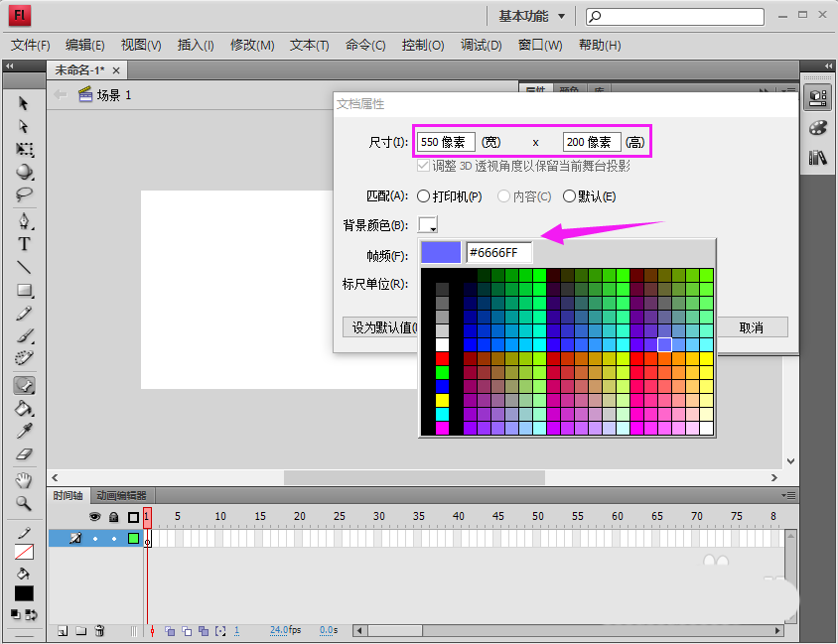
Task: Toggle show all layers as outlines square
Action: click(134, 517)
